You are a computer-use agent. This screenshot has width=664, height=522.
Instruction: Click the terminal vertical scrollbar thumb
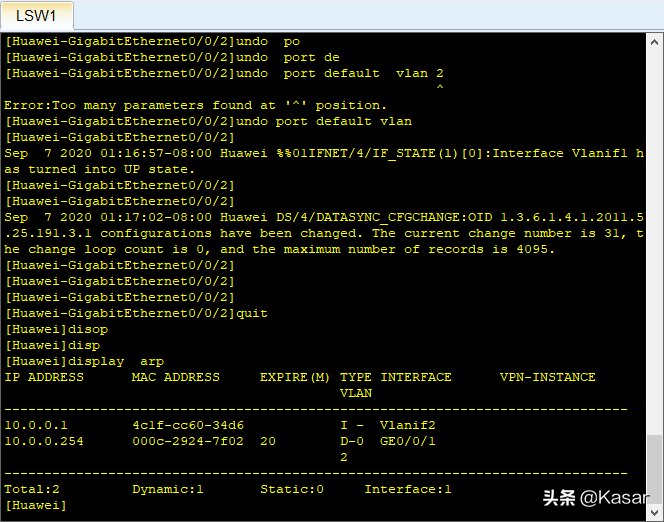tap(654, 469)
